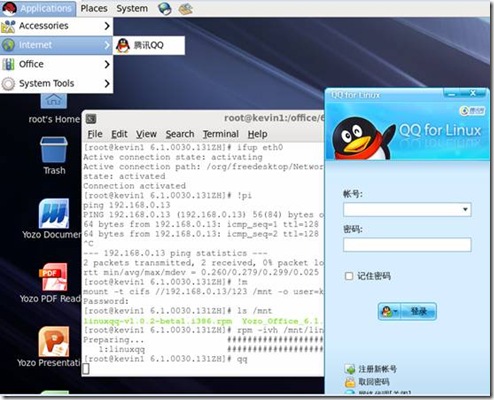Select the Internet menu entry
This screenshot has height=400, width=494.
point(56,45)
